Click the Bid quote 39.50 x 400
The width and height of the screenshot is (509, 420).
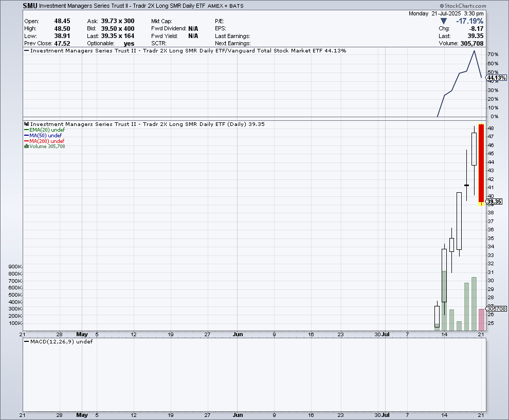click(118, 29)
